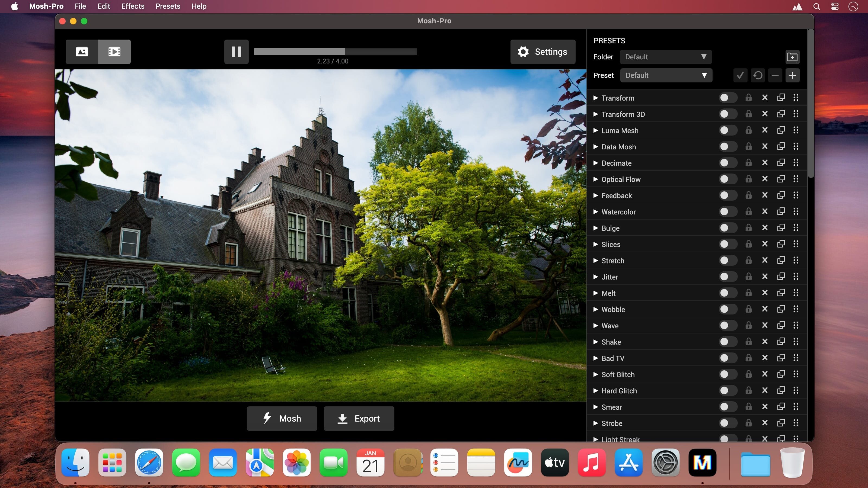Duplicate the Bulge effect
This screenshot has height=488, width=868.
pos(781,228)
